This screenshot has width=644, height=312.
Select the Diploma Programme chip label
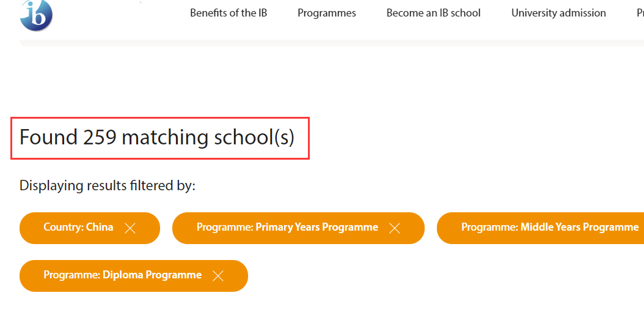pyautogui.click(x=122, y=275)
